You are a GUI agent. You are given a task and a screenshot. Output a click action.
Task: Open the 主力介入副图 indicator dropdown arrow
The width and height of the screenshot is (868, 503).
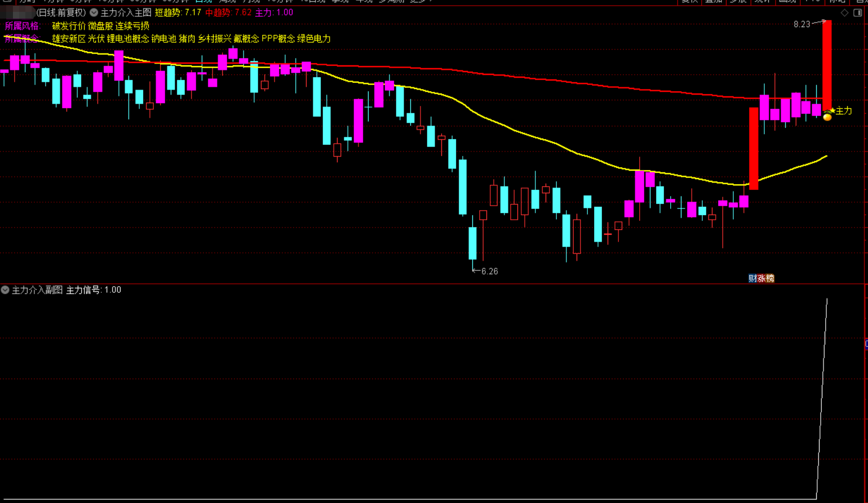pos(5,290)
